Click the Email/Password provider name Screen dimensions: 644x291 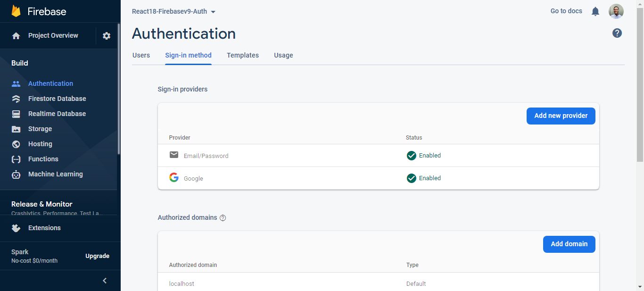(x=206, y=156)
